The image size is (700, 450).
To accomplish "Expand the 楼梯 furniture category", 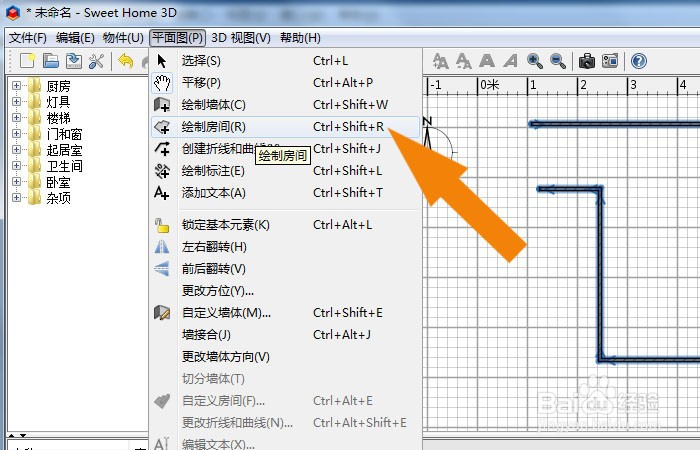I will 16,117.
